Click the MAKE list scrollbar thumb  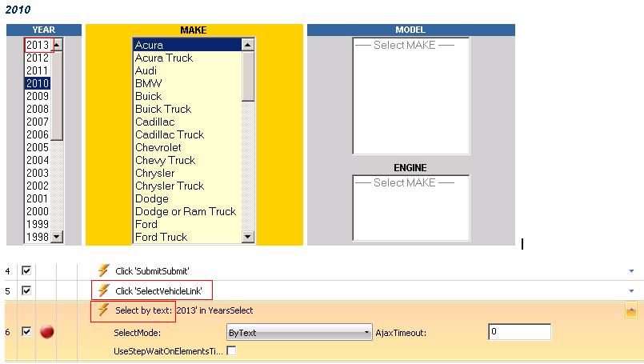click(248, 76)
